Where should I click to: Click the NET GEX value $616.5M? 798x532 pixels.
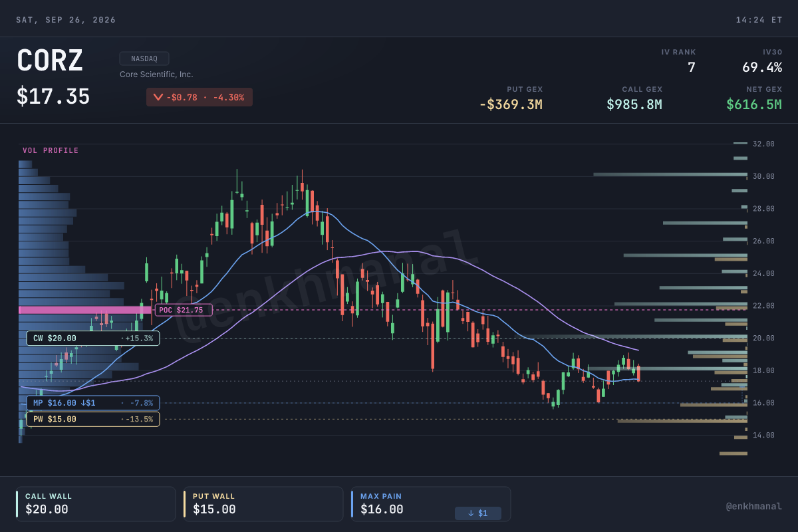754,104
